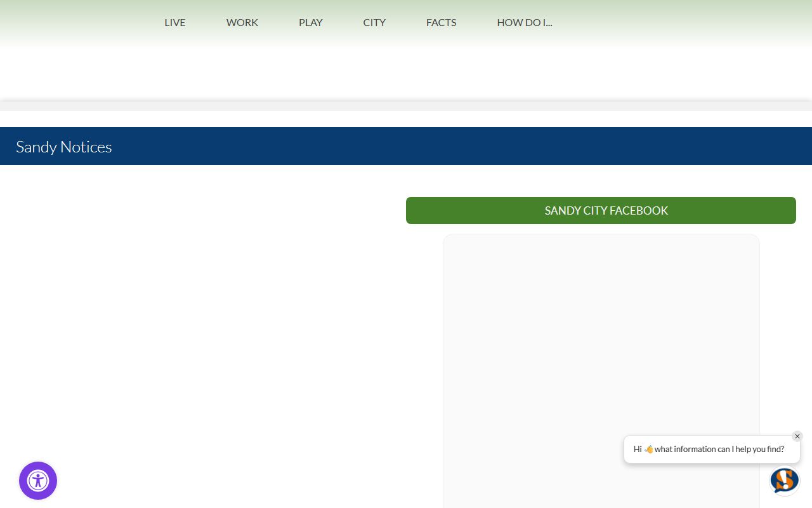The width and height of the screenshot is (812, 508).
Task: Click the waving hand emoji in chat greeting
Action: click(648, 450)
